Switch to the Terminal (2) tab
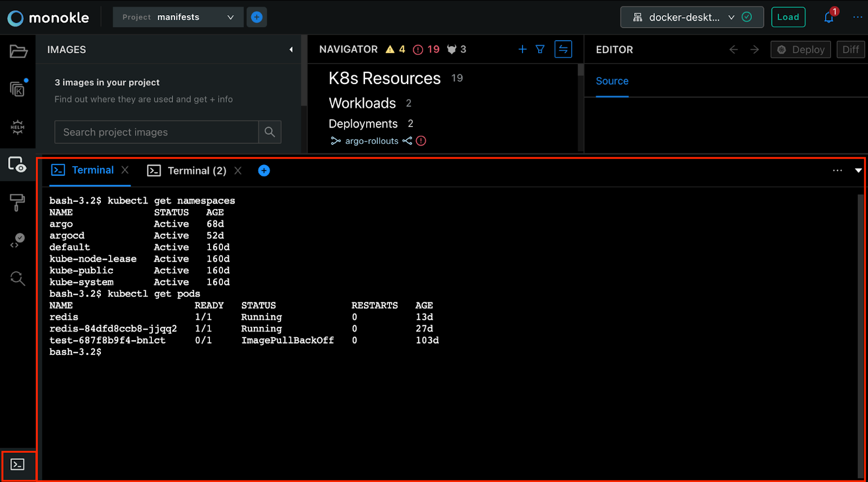868x482 pixels. 187,170
